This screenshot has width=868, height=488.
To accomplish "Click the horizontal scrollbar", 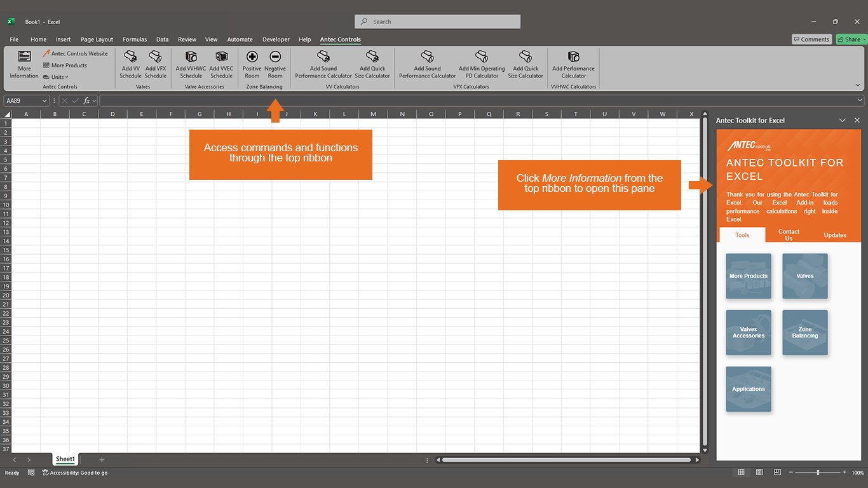I will coord(566,460).
